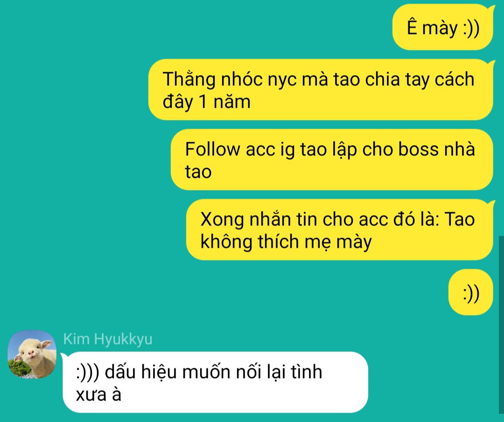
Task: Select Kim Hyukkyu's white reply bubble
Action: 215,382
